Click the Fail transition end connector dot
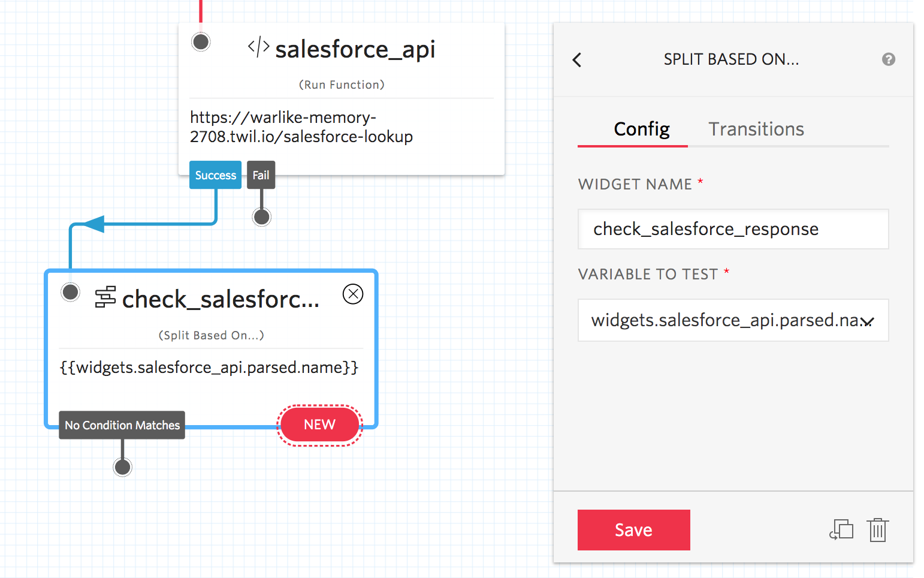 (x=262, y=217)
